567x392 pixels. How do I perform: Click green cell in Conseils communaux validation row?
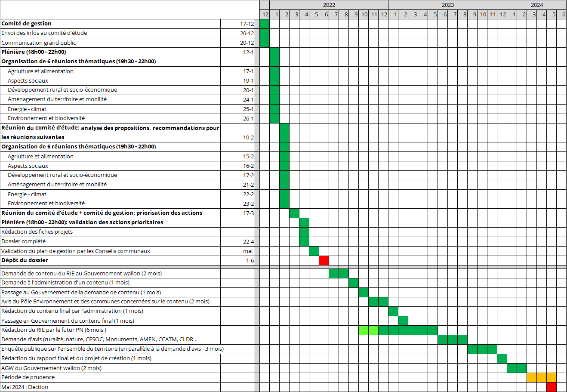[314, 251]
